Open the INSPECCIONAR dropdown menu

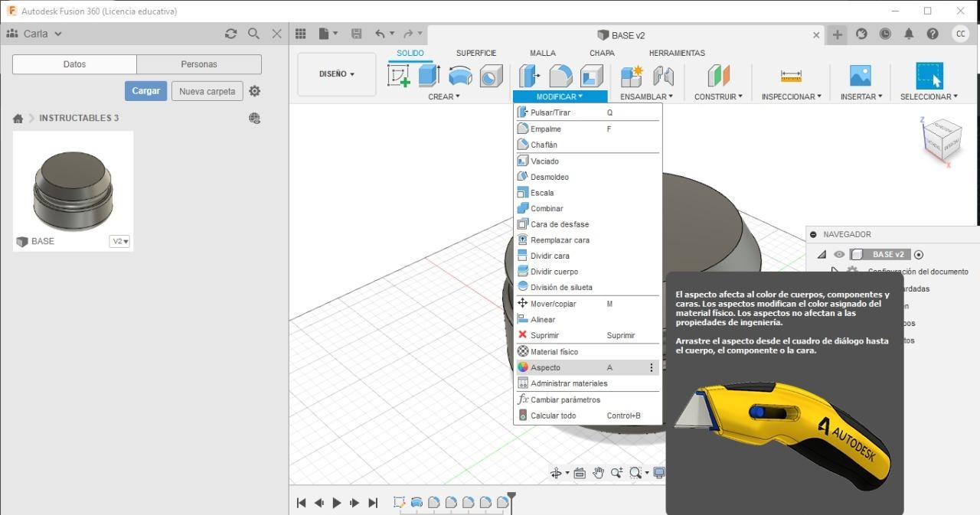(791, 96)
